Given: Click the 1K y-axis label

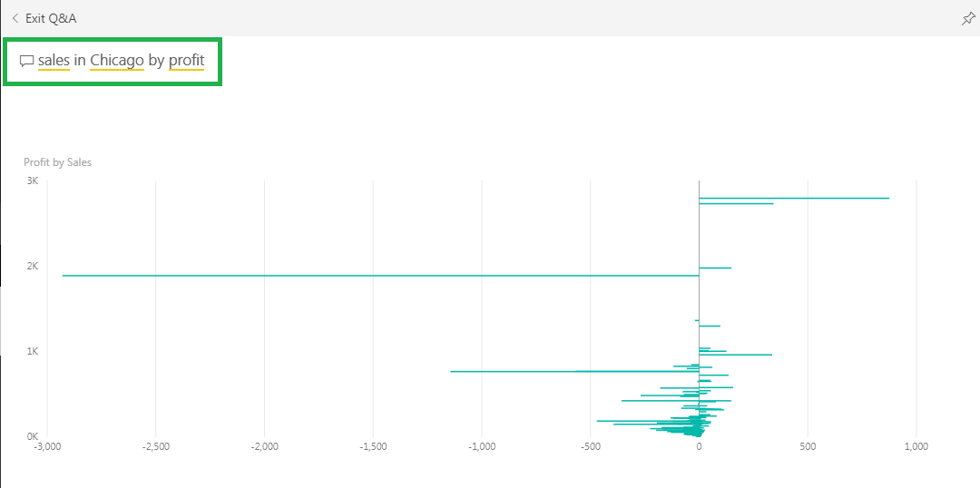Looking at the screenshot, I should pyautogui.click(x=33, y=350).
